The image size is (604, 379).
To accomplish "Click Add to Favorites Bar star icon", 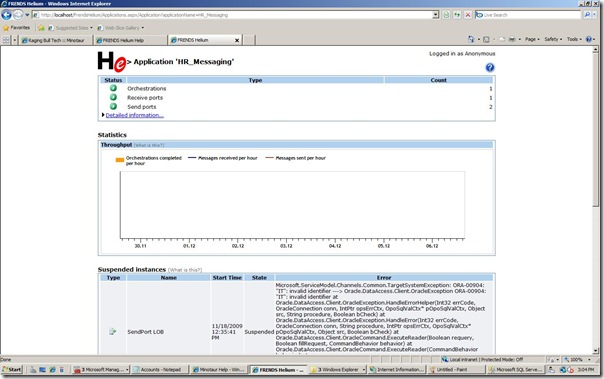I will (x=41, y=28).
